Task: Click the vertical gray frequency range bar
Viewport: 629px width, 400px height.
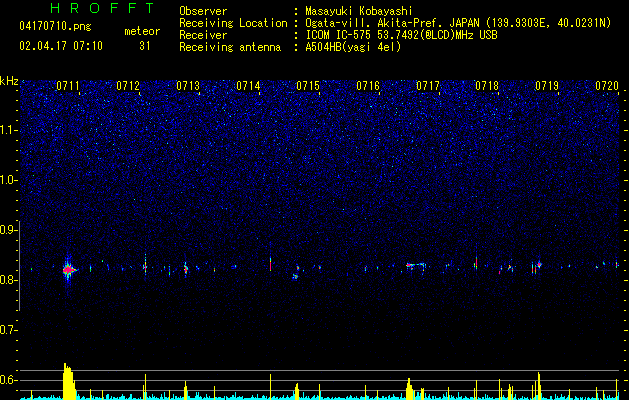Action: tap(19, 265)
